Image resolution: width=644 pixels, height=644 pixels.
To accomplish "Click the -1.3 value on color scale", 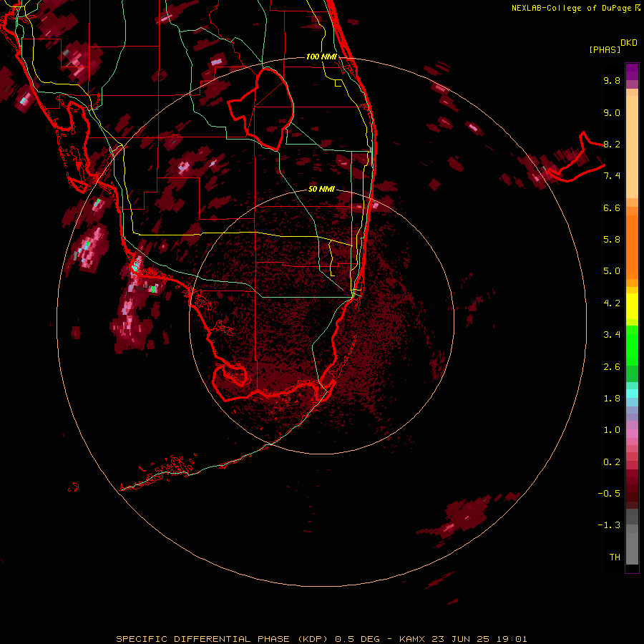I will [609, 525].
